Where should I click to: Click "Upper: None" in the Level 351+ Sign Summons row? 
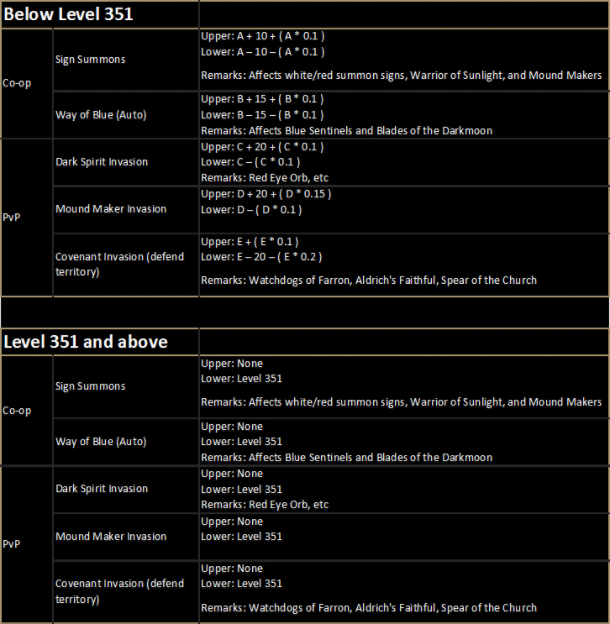click(232, 364)
